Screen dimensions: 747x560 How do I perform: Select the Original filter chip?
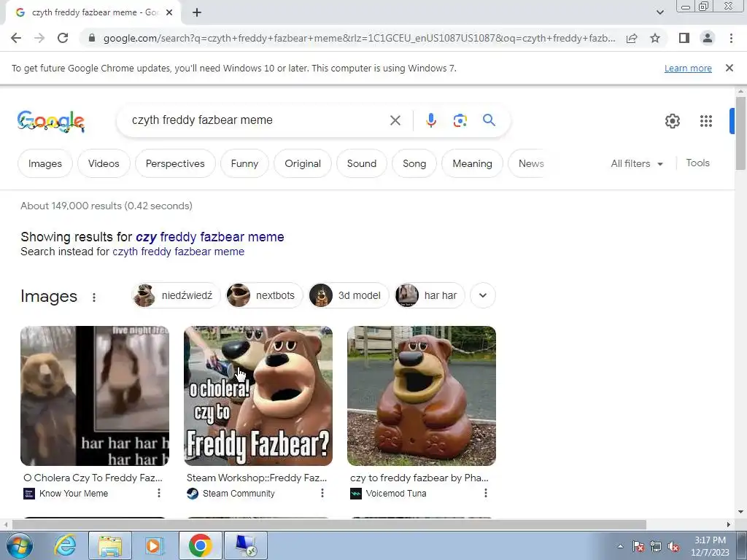(x=303, y=163)
